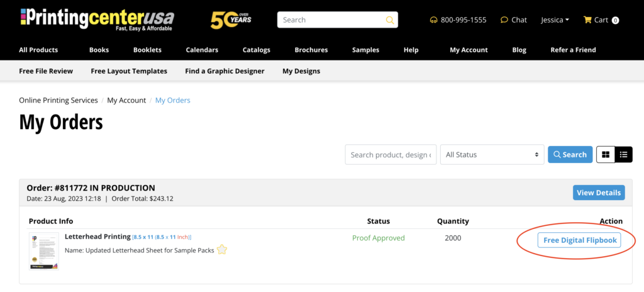Click the Free Digital Flipbook button

(579, 240)
